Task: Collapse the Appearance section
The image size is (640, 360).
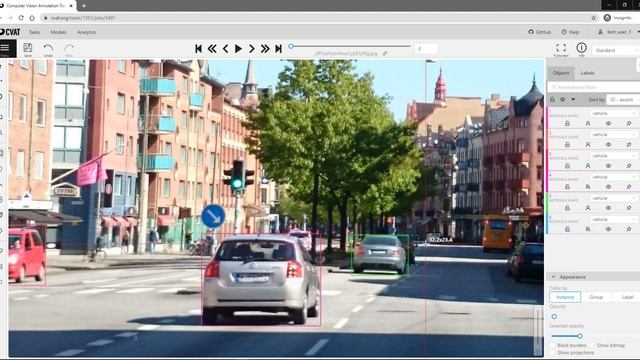Action: [594, 277]
